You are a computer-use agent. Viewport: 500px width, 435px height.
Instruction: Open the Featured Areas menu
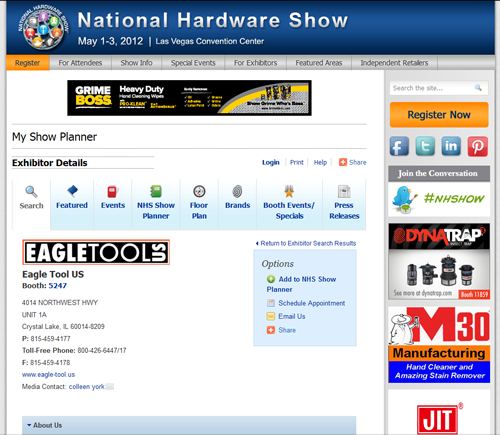(319, 63)
